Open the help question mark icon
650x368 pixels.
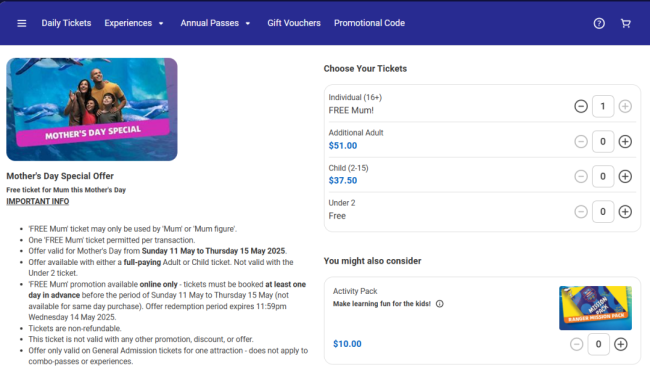point(599,23)
